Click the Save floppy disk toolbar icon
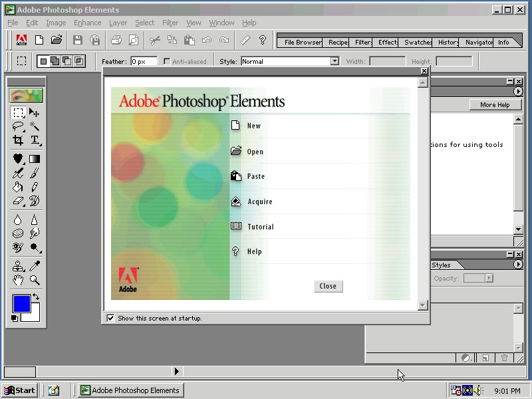Screen dimensions: 532x399 [78, 40]
